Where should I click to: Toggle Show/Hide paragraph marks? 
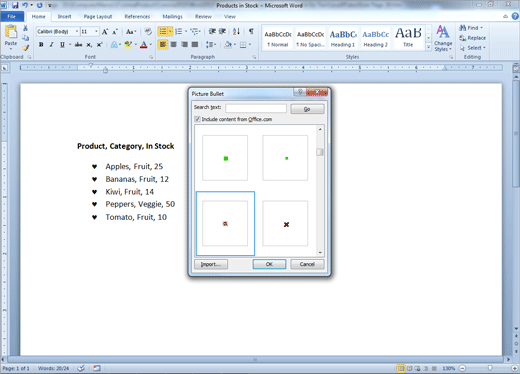click(x=251, y=32)
